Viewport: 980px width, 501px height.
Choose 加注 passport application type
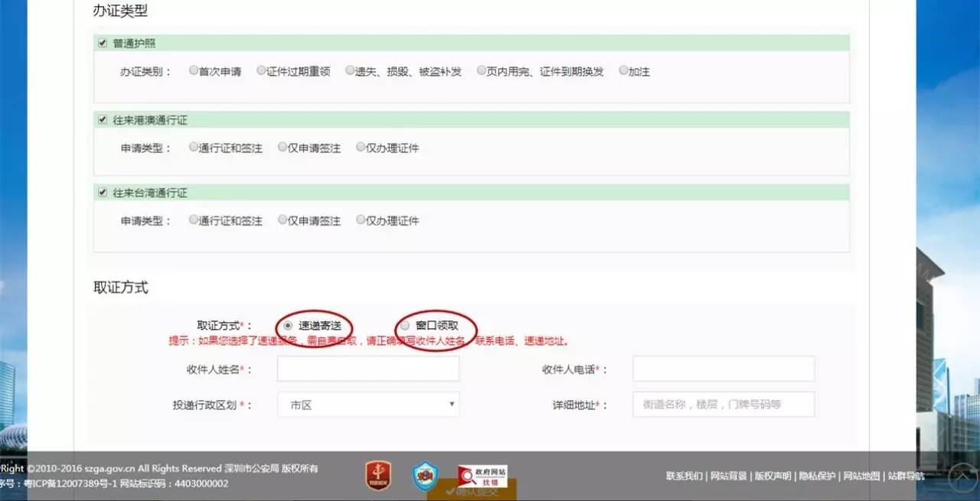[x=623, y=71]
